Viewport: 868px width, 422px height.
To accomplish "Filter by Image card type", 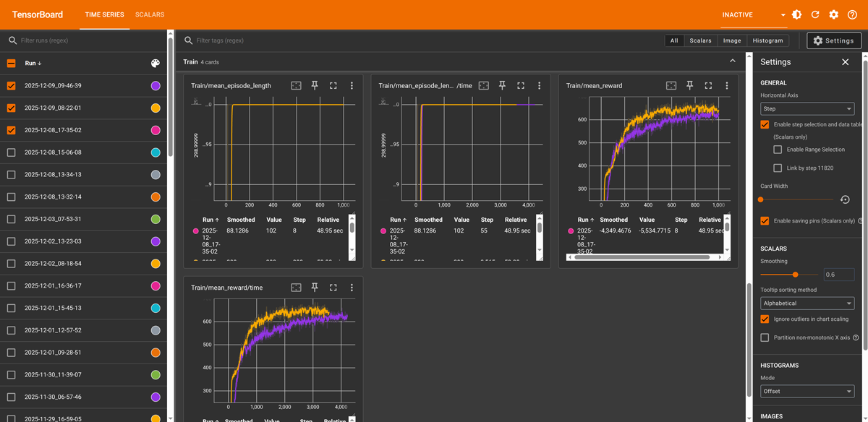I will pyautogui.click(x=732, y=40).
